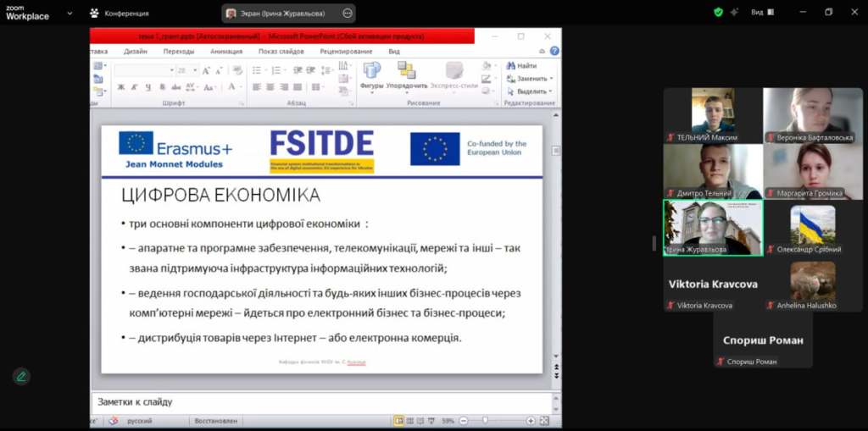Open Упорядочить arrange menu

tap(407, 77)
